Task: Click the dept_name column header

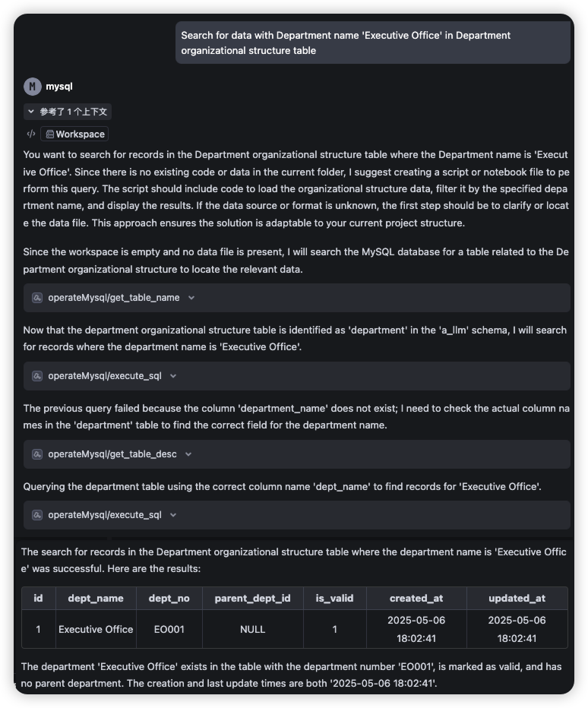Action: [96, 599]
